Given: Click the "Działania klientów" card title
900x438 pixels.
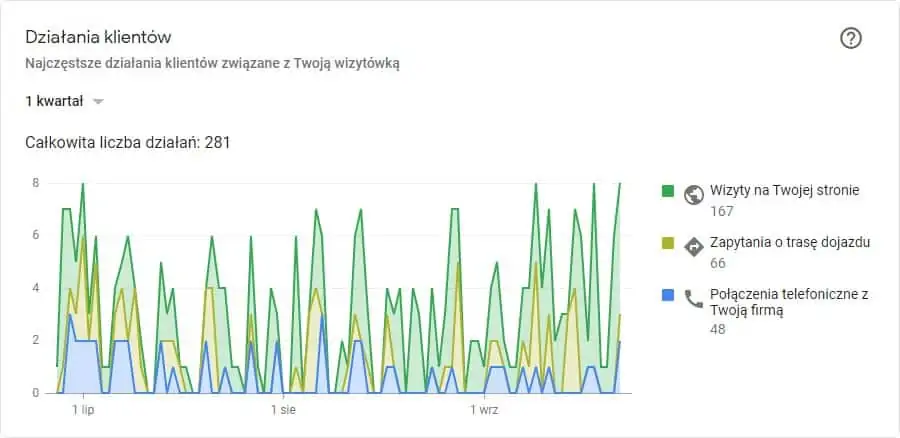Looking at the screenshot, I should (x=98, y=38).
